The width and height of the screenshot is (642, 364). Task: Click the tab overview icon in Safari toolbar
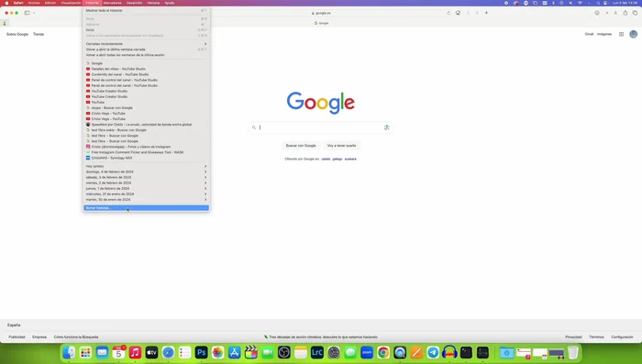[635, 13]
